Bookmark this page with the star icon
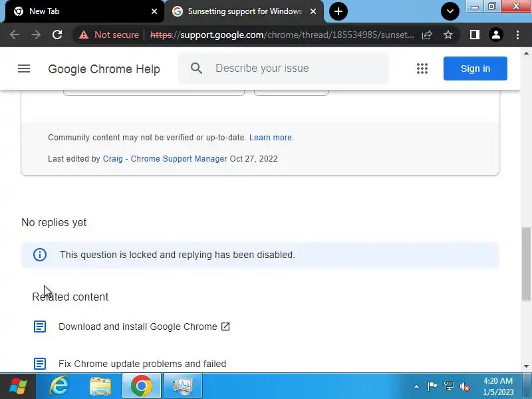Screen dimensions: 532x399 coord(448,35)
